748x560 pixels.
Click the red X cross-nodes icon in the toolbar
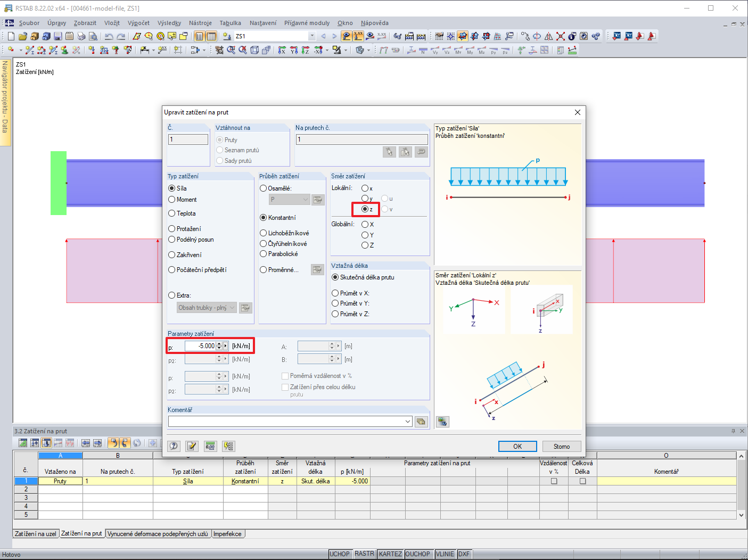[561, 36]
